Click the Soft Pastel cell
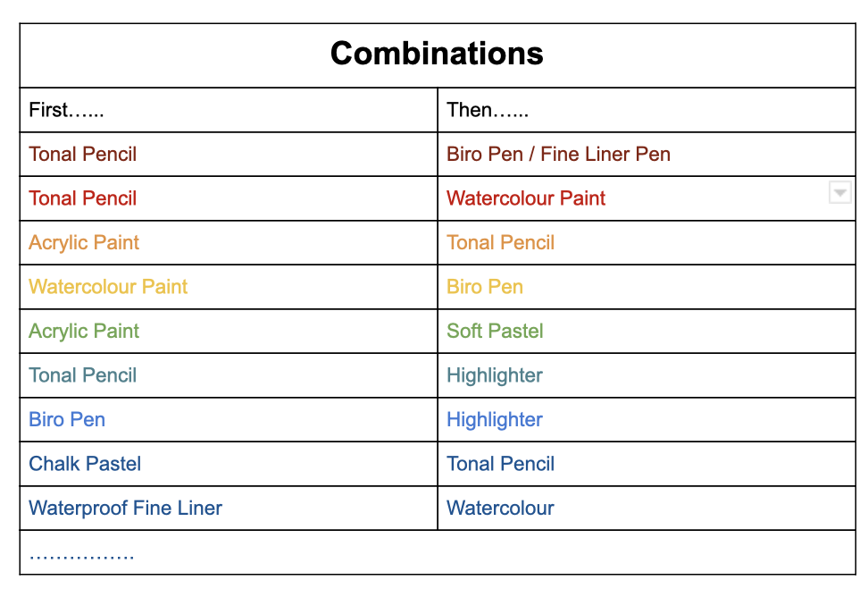Image resolution: width=868 pixels, height=597 pixels. pyautogui.click(x=495, y=331)
